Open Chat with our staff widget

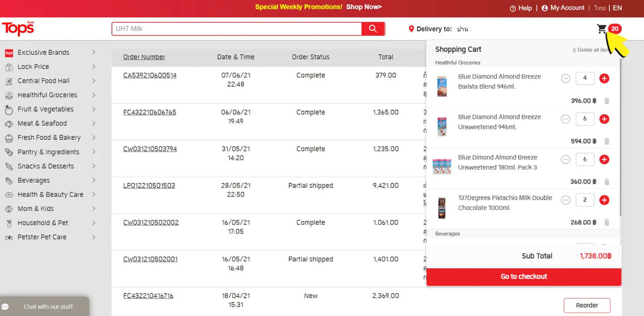click(x=44, y=306)
